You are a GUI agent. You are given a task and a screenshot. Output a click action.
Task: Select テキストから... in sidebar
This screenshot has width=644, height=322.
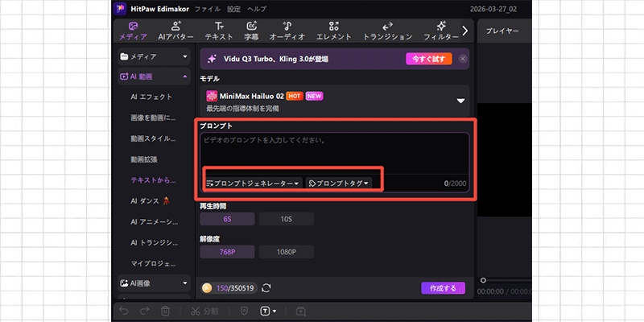pyautogui.click(x=153, y=180)
